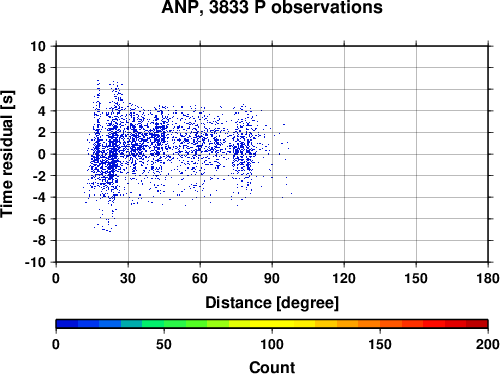
Task: Click the colorbar tick label '50'
Action: click(164, 344)
